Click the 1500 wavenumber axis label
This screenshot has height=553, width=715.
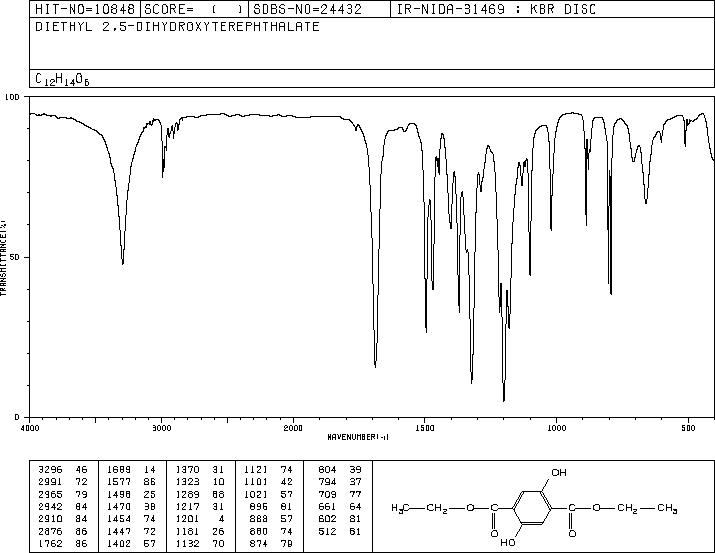tap(425, 428)
